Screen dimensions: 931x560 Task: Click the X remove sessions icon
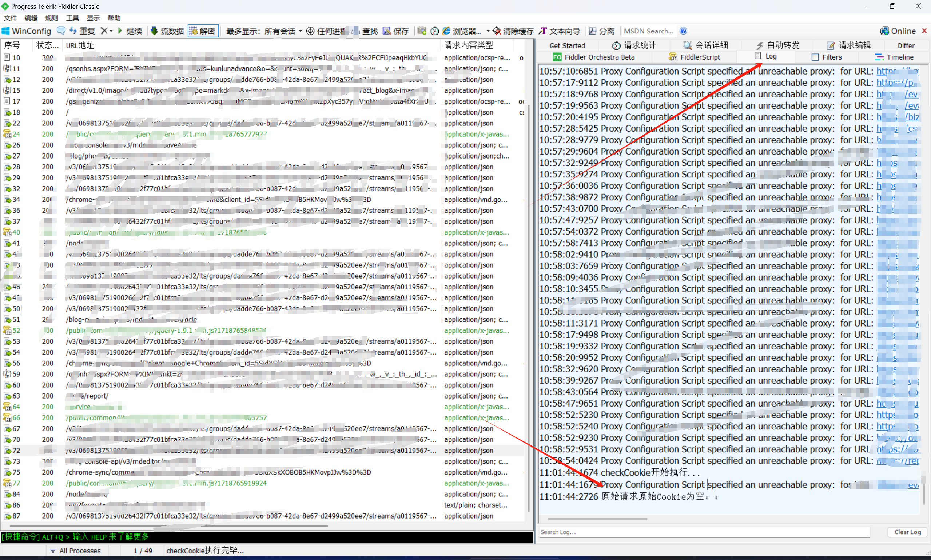pos(104,31)
